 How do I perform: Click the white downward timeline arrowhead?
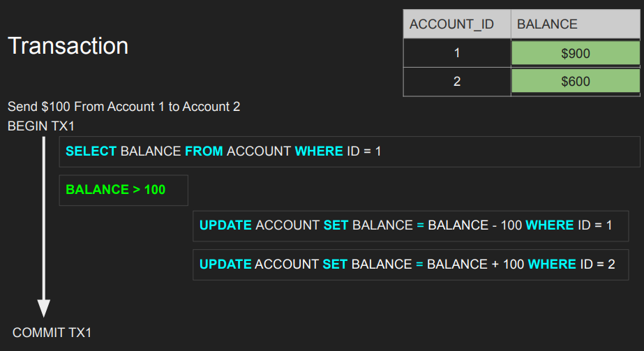(x=44, y=308)
